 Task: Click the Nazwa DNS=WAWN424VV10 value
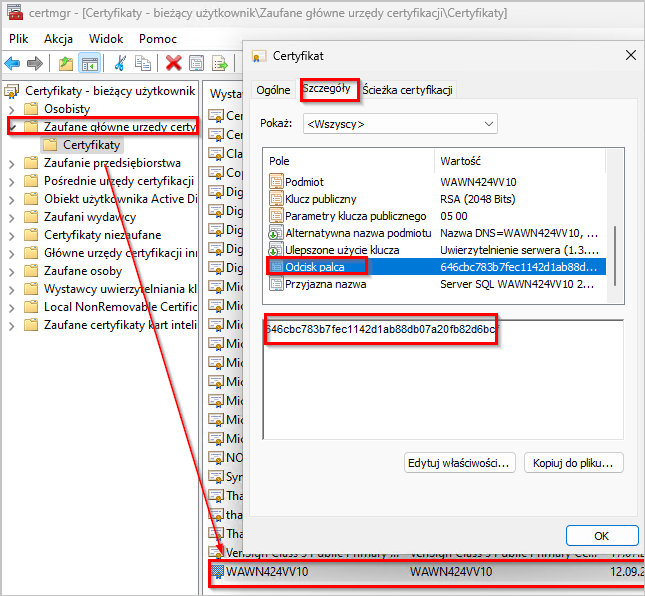519,233
